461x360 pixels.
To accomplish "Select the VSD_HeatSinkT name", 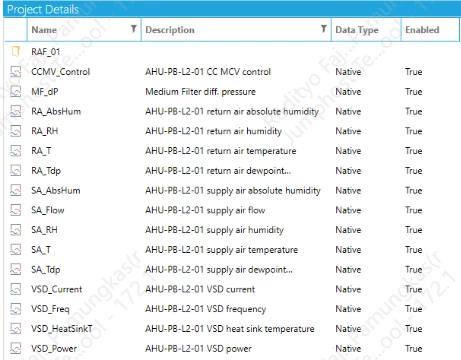I will click(62, 329).
